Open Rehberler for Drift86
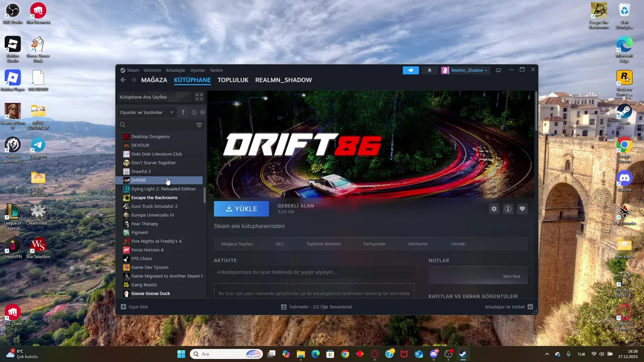Viewport: 644px width, 362px height. pos(418,244)
